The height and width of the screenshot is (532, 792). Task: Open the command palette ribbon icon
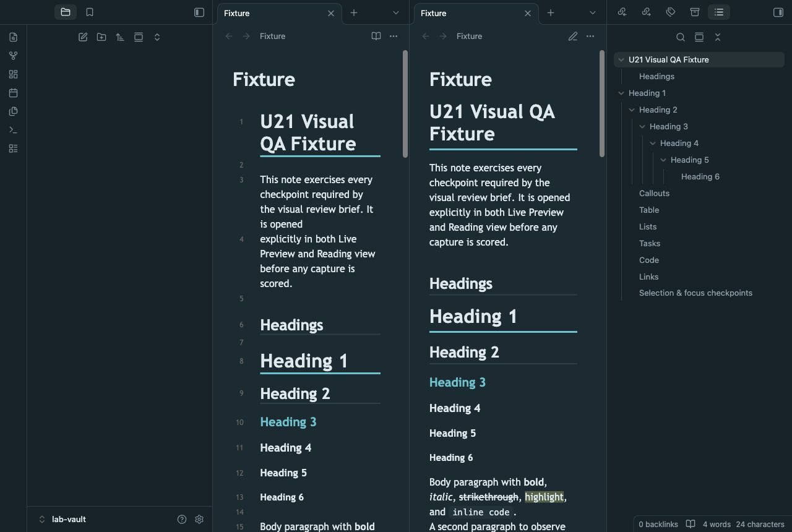tap(13, 130)
